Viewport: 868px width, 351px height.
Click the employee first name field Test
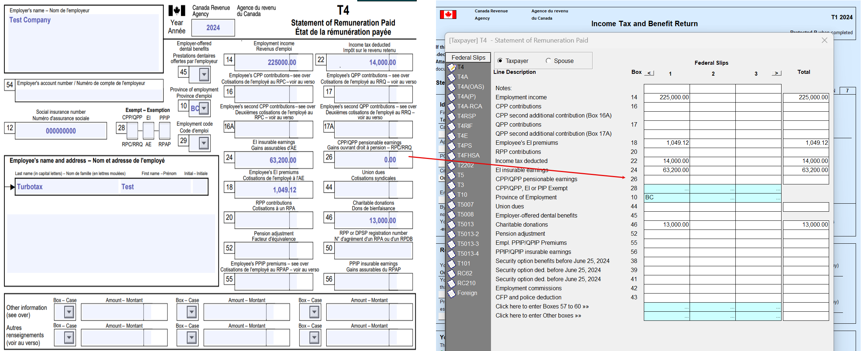pos(156,187)
